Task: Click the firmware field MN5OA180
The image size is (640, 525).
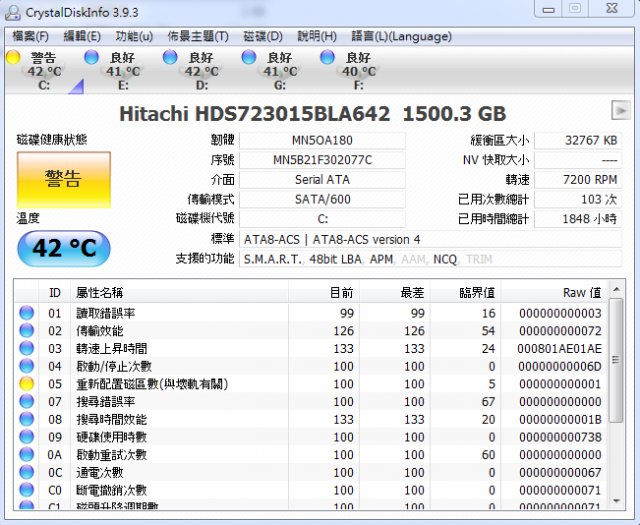Action: pos(322,140)
